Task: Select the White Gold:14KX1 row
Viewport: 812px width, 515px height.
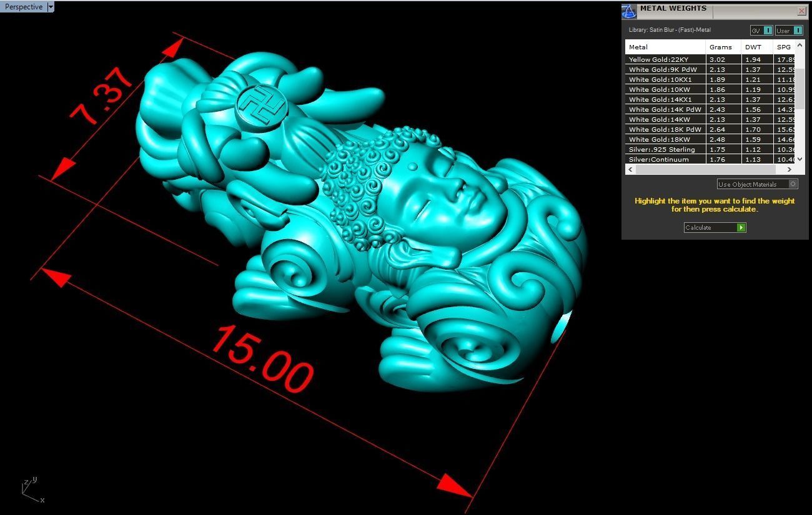Action: tap(710, 99)
